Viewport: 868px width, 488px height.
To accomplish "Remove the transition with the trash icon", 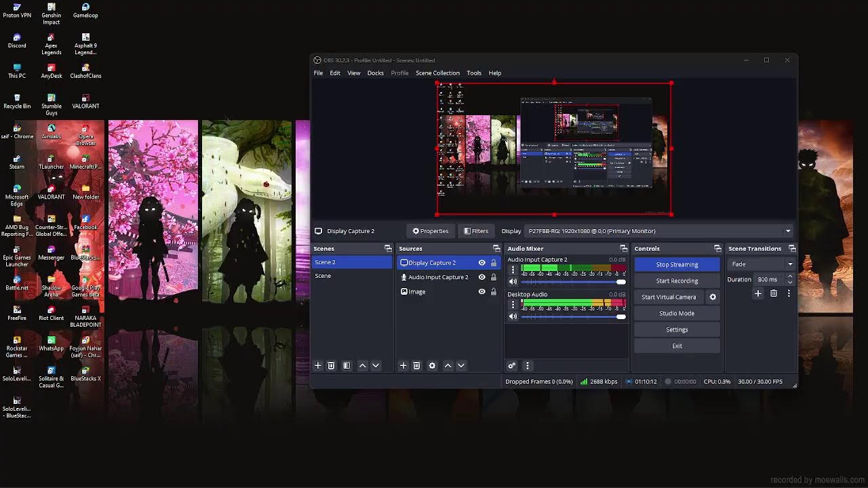I will (x=773, y=293).
